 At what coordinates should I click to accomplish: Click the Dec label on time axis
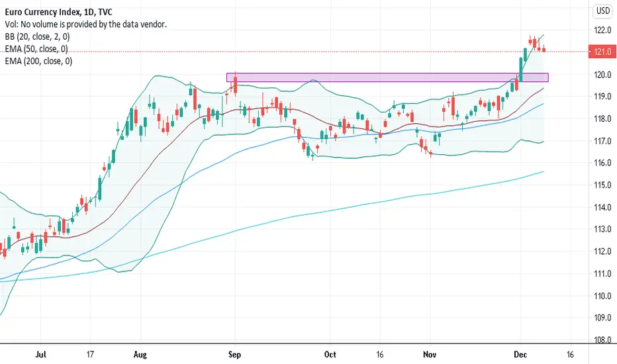[x=520, y=355]
